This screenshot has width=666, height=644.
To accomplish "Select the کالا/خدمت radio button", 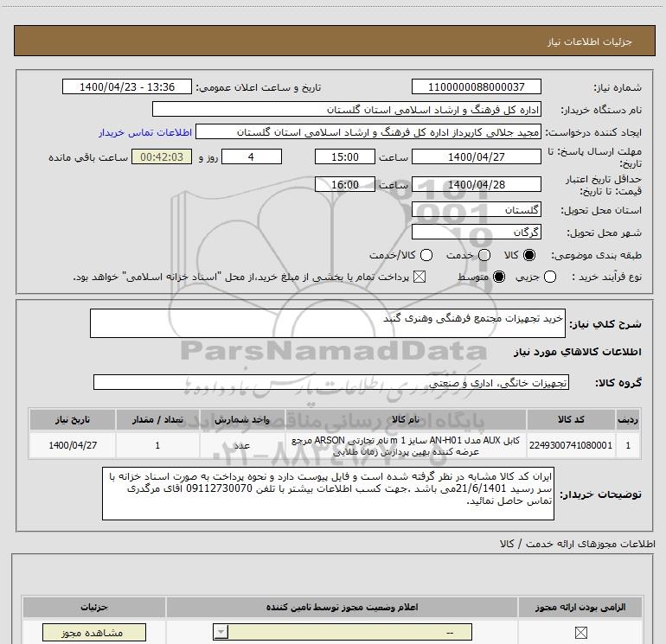I will (426, 255).
